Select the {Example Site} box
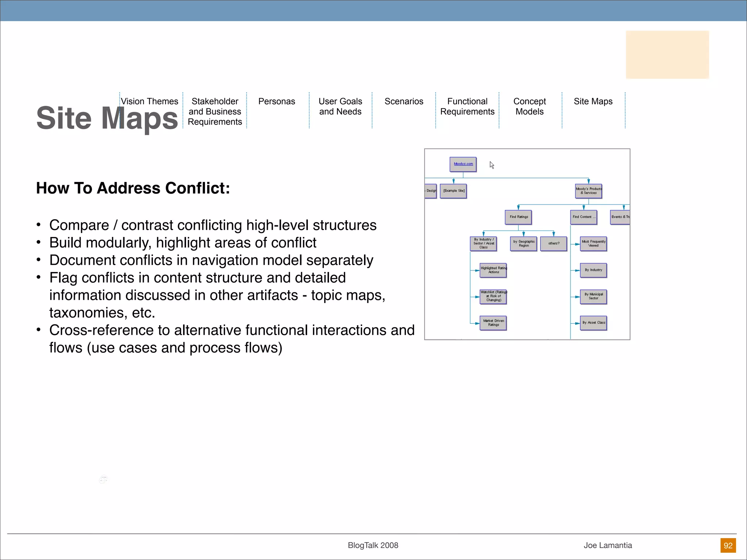This screenshot has width=747, height=560. pos(453,191)
